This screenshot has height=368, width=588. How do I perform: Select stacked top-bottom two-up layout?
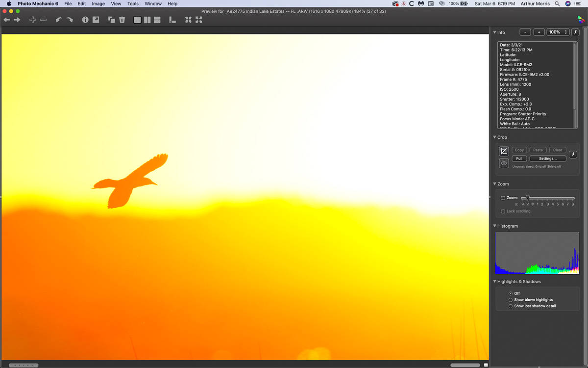click(157, 20)
